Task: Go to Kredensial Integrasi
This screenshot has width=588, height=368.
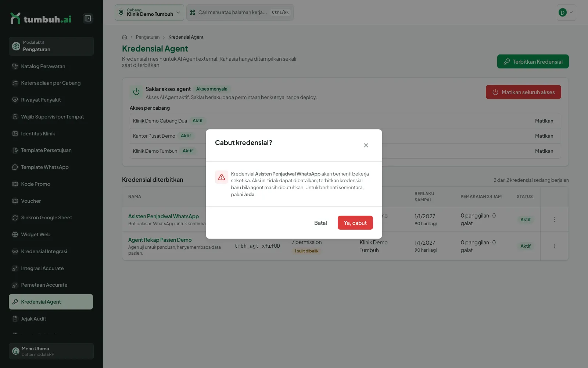Action: click(51, 251)
